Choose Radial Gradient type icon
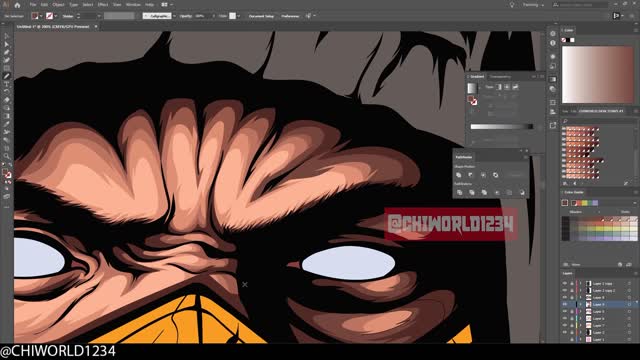 click(x=507, y=87)
